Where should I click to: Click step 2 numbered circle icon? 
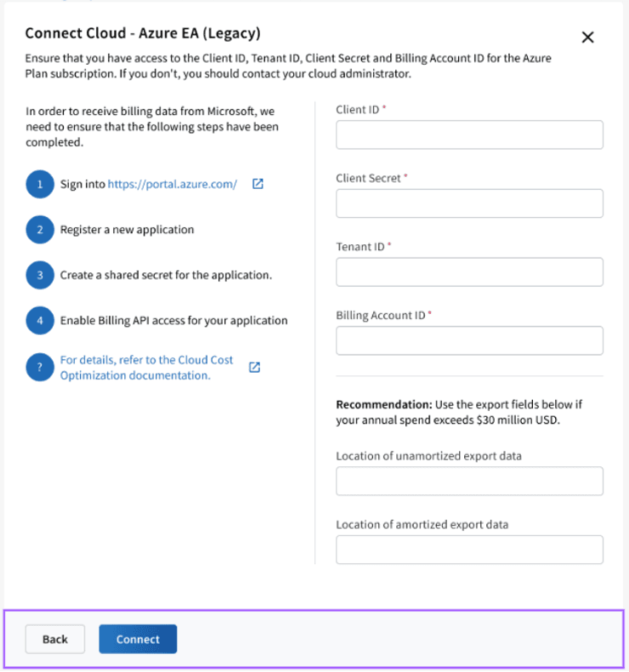coord(40,230)
